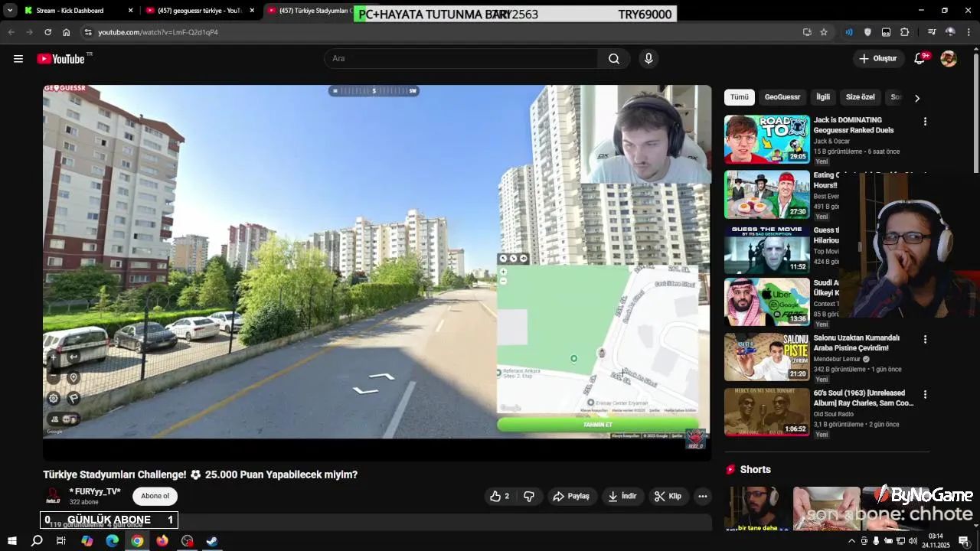Open the browser home page button
The image size is (980, 551).
pyautogui.click(x=67, y=32)
